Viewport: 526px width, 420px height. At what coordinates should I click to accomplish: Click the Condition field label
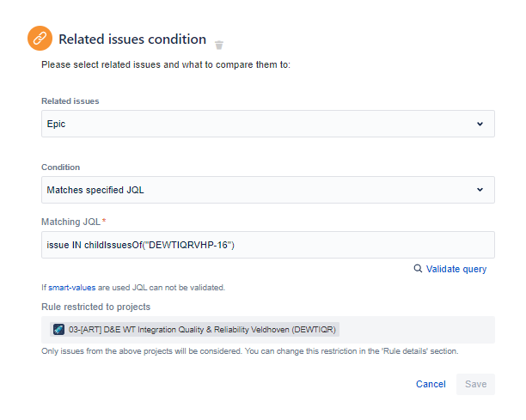tap(61, 167)
